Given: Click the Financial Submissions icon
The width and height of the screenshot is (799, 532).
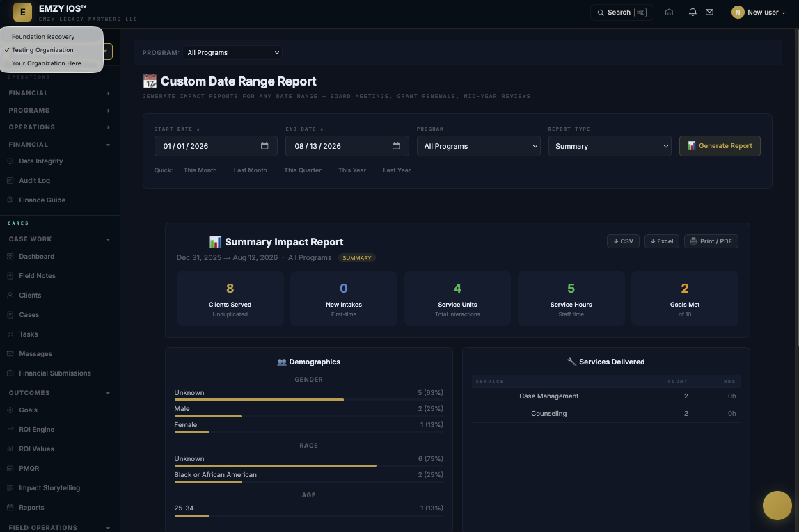Looking at the screenshot, I should (10, 373).
